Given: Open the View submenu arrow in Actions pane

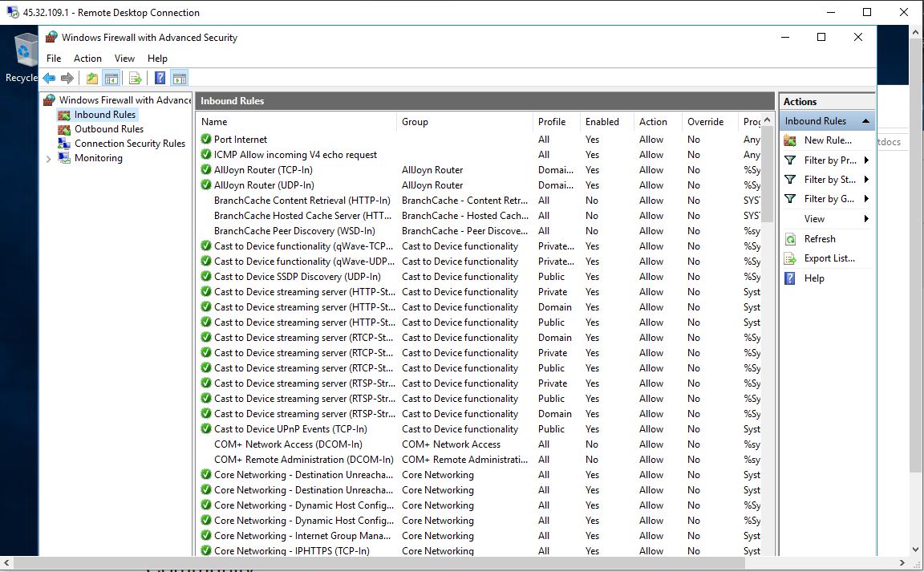Looking at the screenshot, I should click(x=866, y=219).
